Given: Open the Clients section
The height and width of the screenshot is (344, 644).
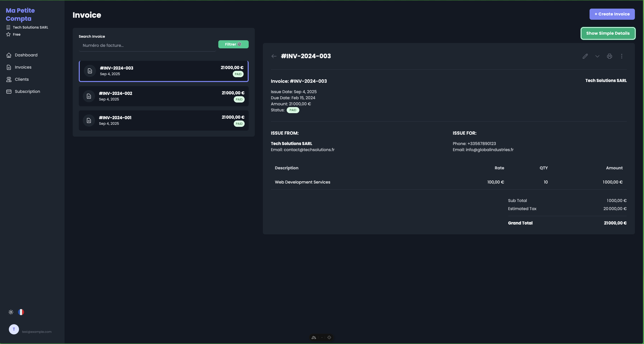Looking at the screenshot, I should (22, 79).
